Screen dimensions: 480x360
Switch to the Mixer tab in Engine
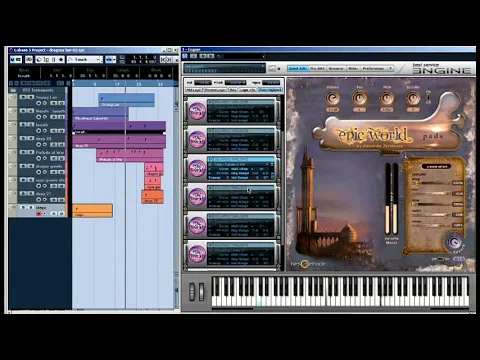click(x=353, y=68)
